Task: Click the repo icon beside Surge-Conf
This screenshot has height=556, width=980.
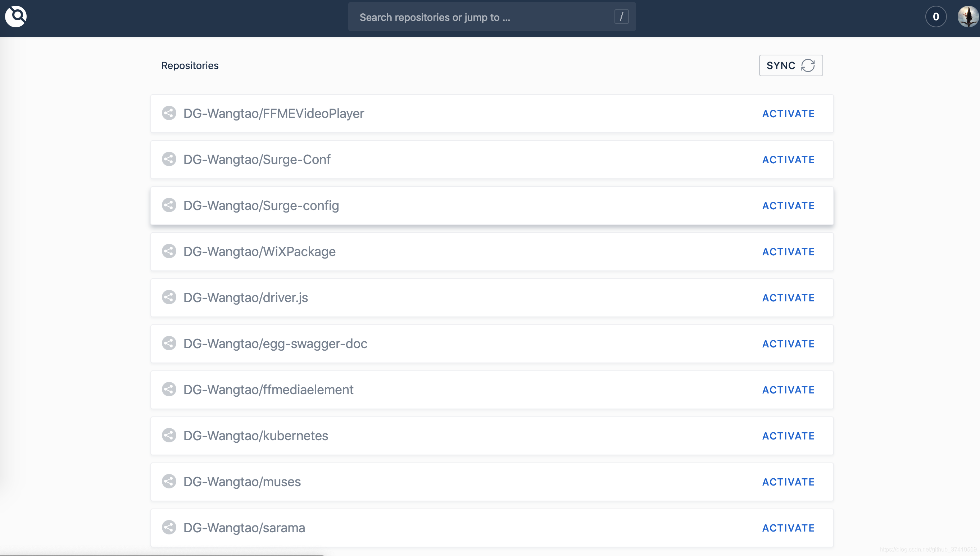Action: click(169, 159)
